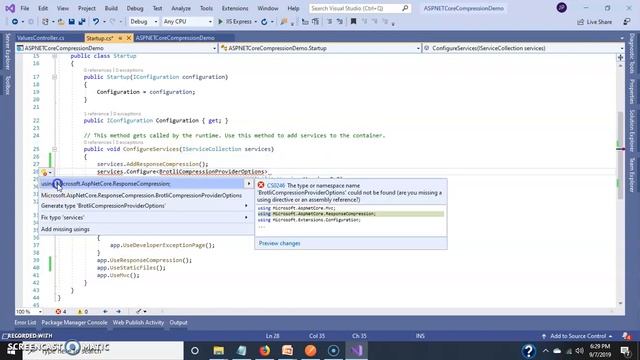
Task: Click the Uncomment selected lines icon
Action: [340, 22]
